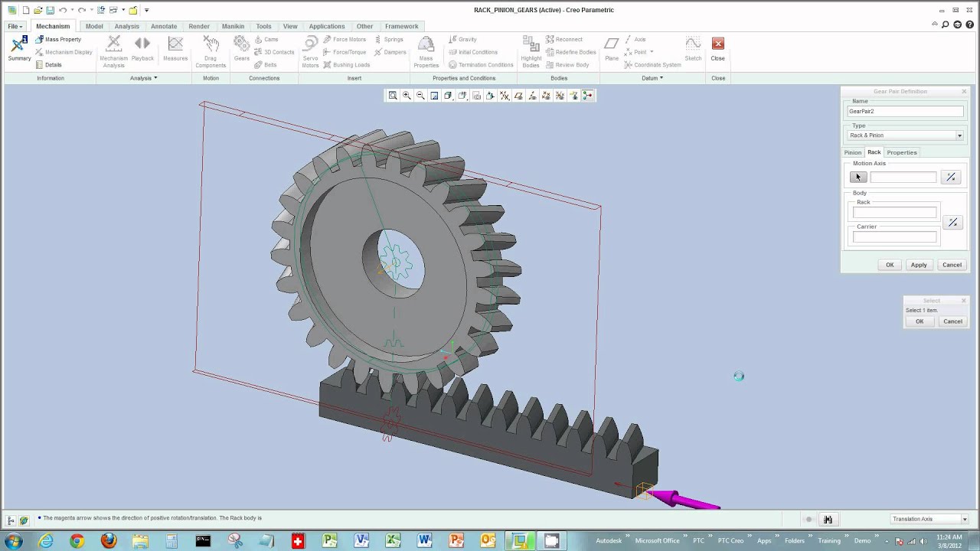Create a datum Plane
The image size is (980, 551).
(612, 49)
